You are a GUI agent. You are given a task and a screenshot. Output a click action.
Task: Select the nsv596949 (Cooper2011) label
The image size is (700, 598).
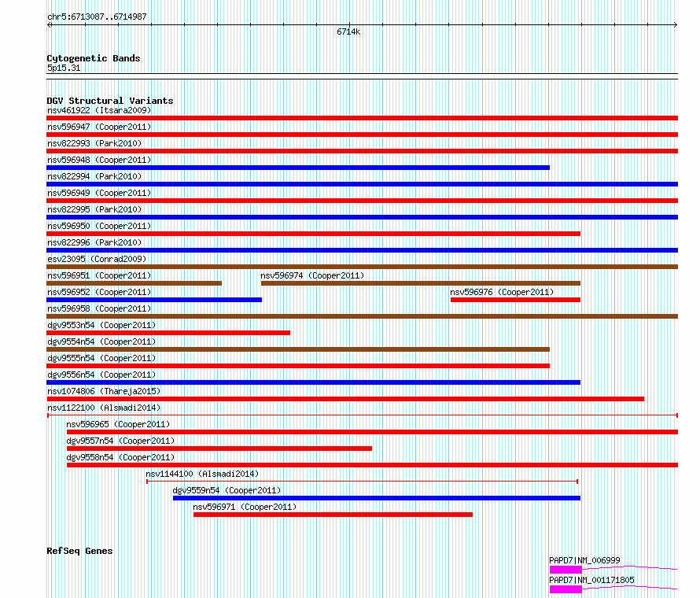tap(99, 193)
